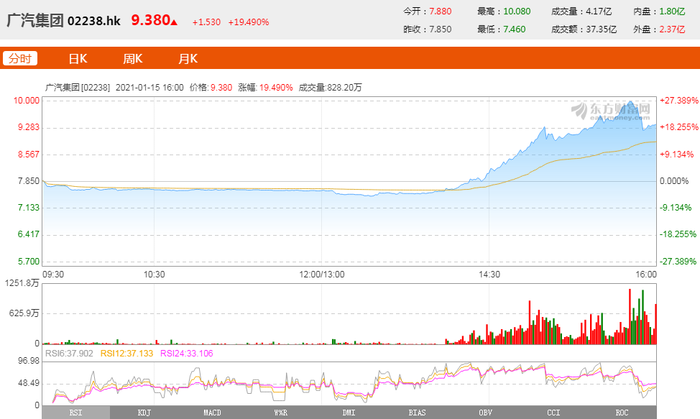Switch to the KDJ indicator tab
The height and width of the screenshot is (419, 700).
point(144,413)
